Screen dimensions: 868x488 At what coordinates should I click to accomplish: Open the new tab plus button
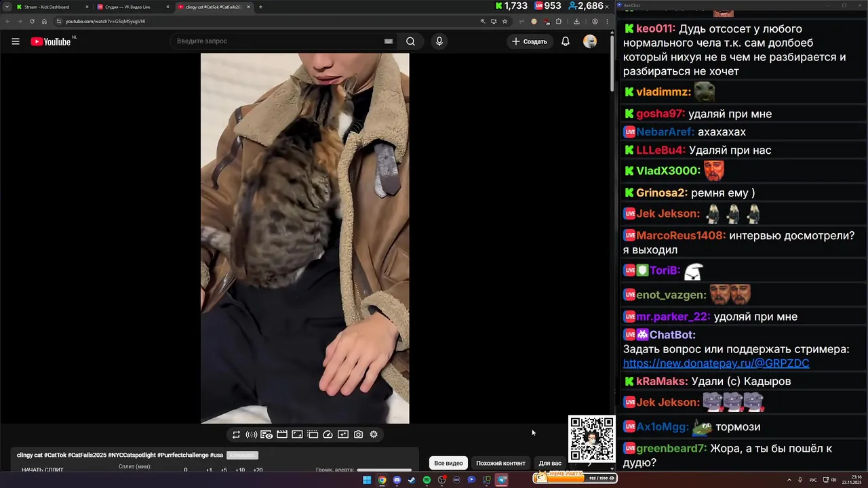point(260,7)
